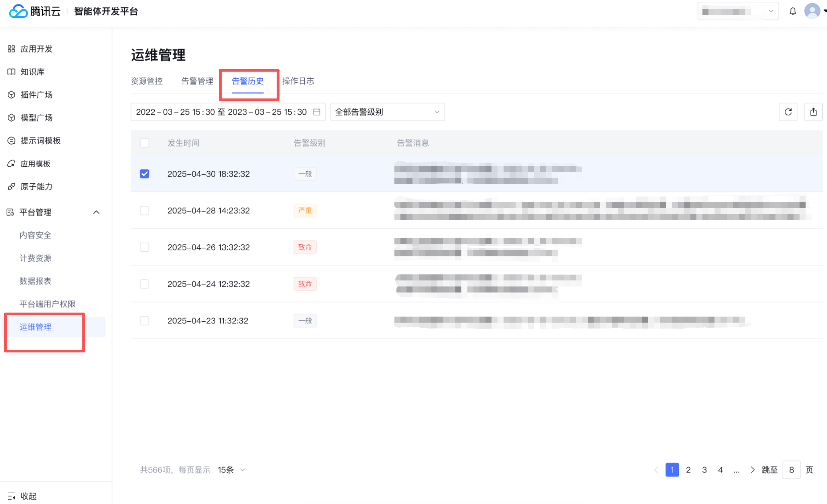Check the 2025-04-28 14:23:32 row checkbox
The image size is (827, 504).
point(144,211)
